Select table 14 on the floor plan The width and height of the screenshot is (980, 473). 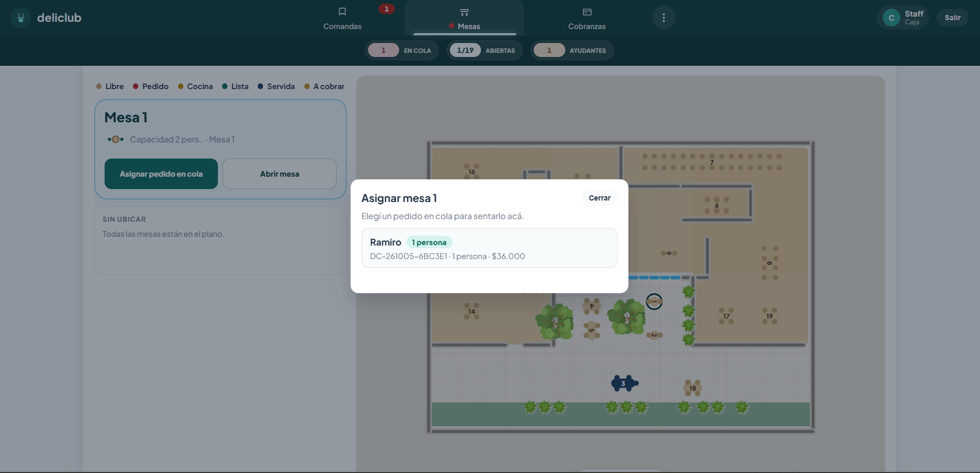pyautogui.click(x=472, y=311)
